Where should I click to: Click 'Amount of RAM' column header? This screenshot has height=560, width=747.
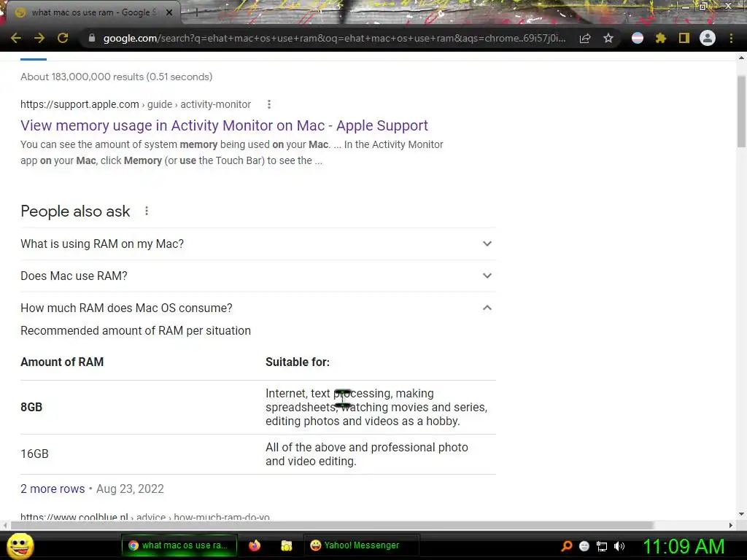(x=62, y=362)
